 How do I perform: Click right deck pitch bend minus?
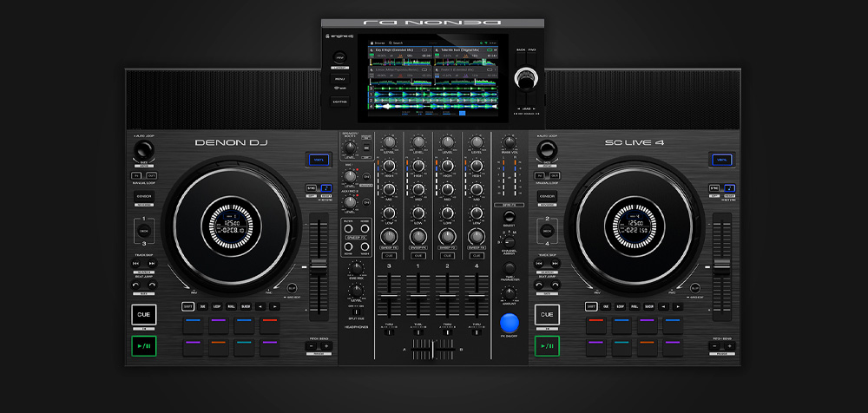tap(714, 346)
